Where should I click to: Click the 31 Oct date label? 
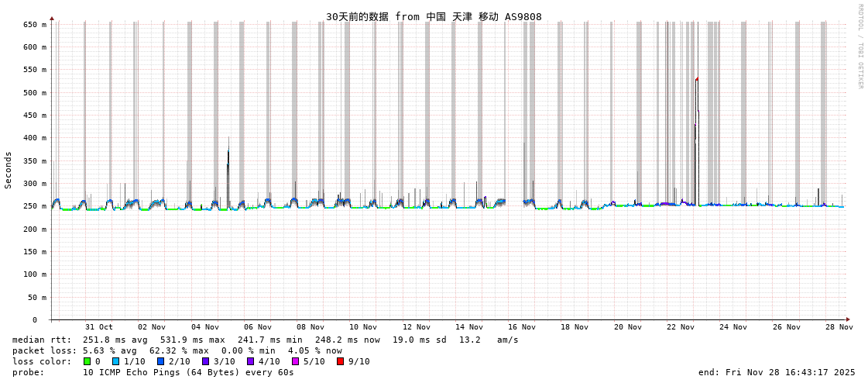99,327
